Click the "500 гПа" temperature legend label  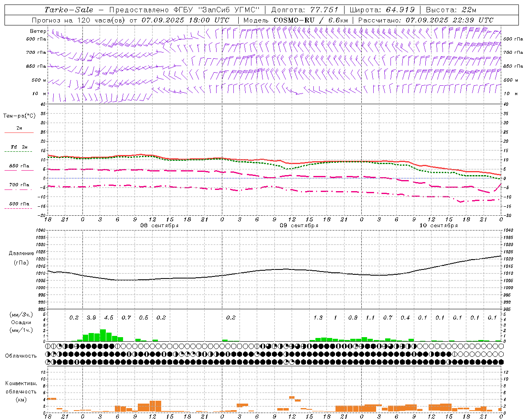tap(19, 204)
